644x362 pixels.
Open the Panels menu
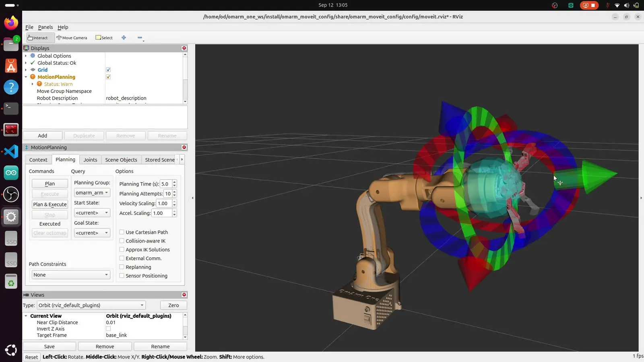45,27
